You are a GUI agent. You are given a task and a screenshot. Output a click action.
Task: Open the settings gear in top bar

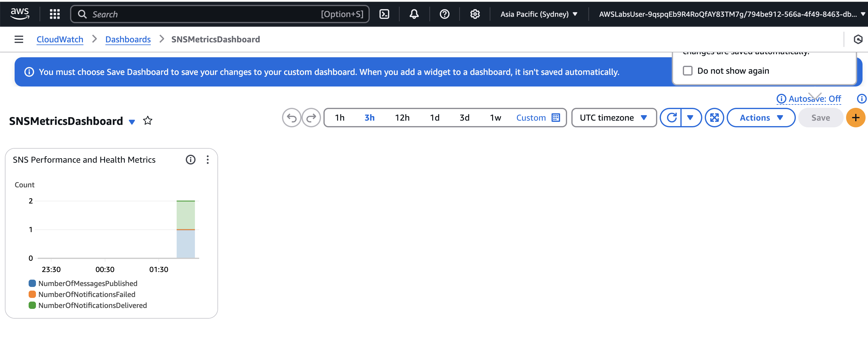(x=475, y=14)
